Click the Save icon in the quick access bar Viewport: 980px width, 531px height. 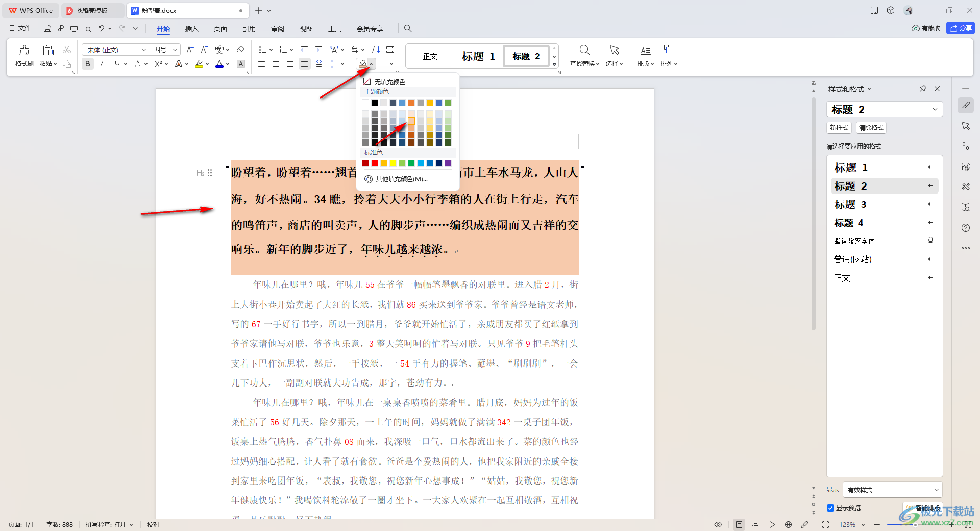pos(47,28)
